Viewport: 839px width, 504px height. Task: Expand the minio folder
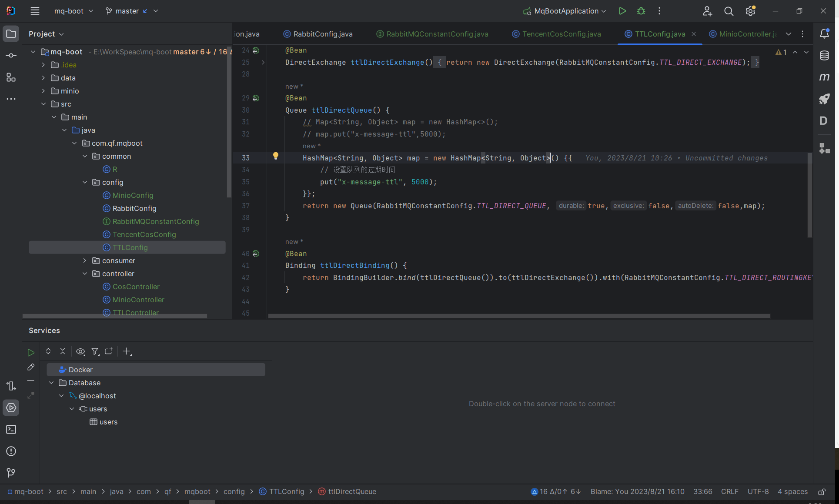point(43,91)
